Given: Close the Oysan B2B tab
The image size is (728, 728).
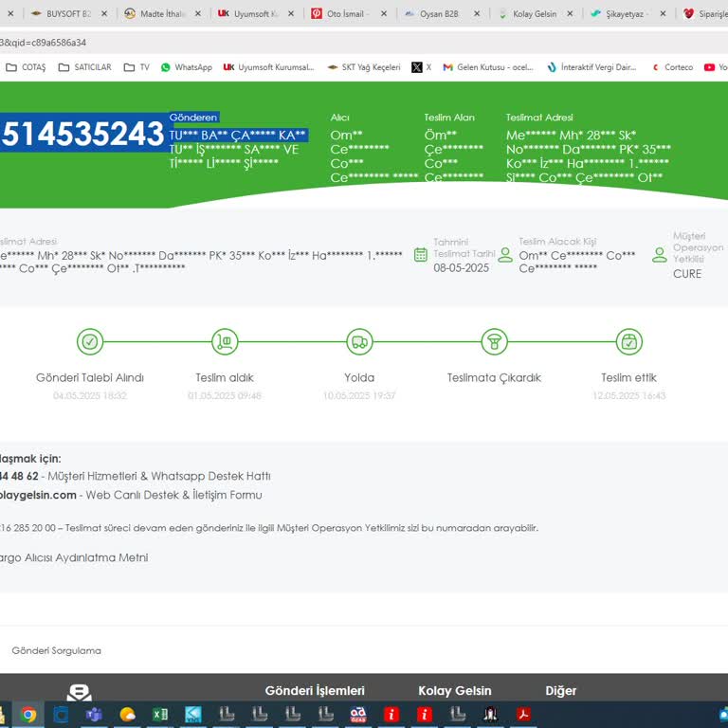Looking at the screenshot, I should [x=477, y=14].
